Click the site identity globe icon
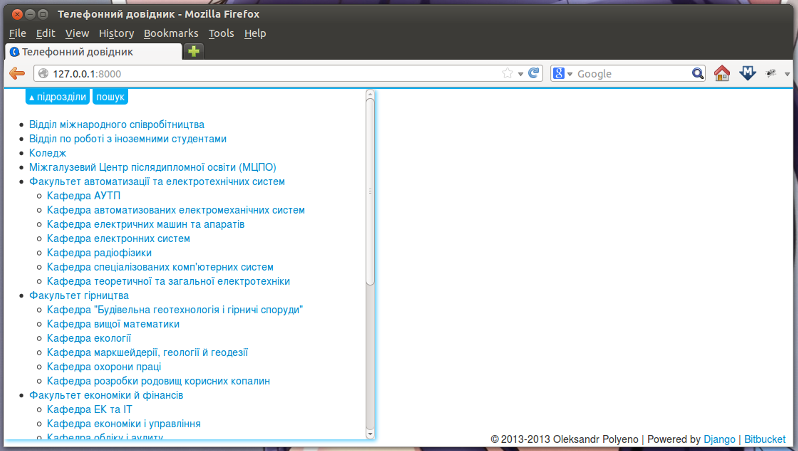 [x=43, y=74]
